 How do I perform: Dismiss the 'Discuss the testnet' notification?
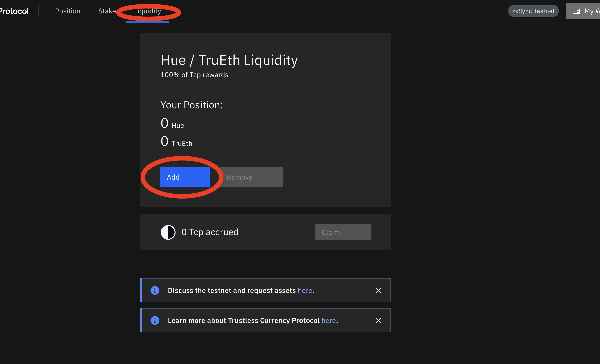[378, 290]
